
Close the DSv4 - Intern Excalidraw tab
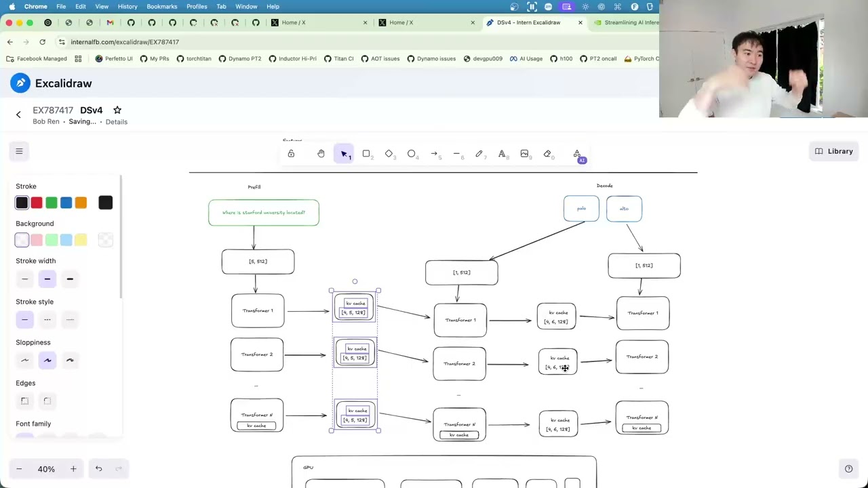580,22
